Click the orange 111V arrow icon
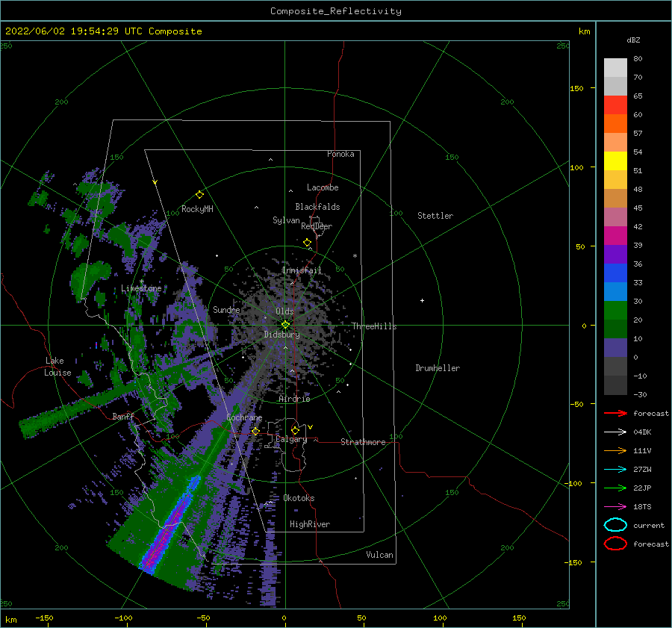 pos(615,450)
